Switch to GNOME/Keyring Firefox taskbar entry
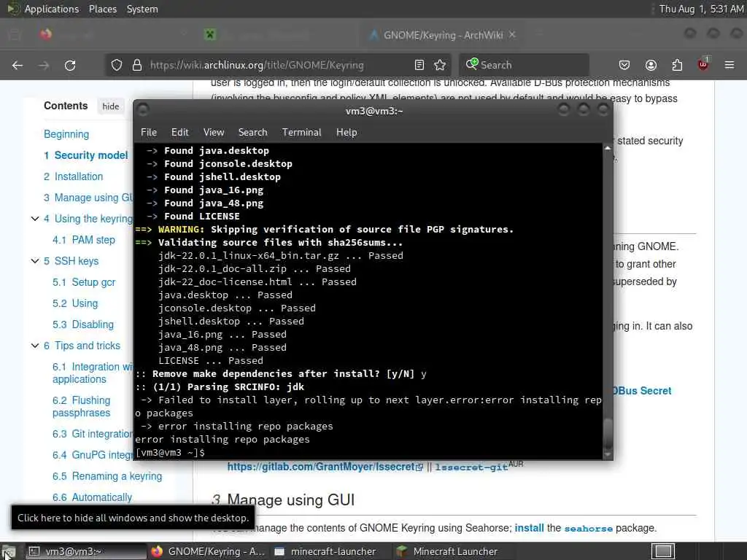 208,551
